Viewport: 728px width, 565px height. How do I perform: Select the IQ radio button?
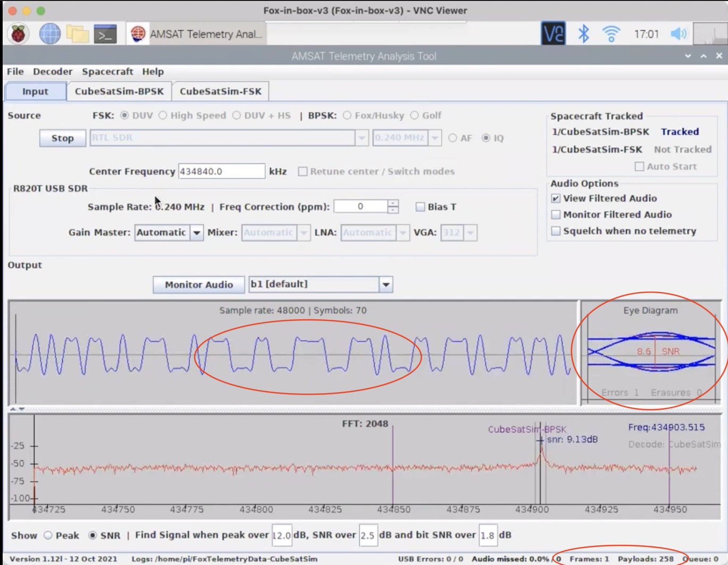tap(486, 138)
